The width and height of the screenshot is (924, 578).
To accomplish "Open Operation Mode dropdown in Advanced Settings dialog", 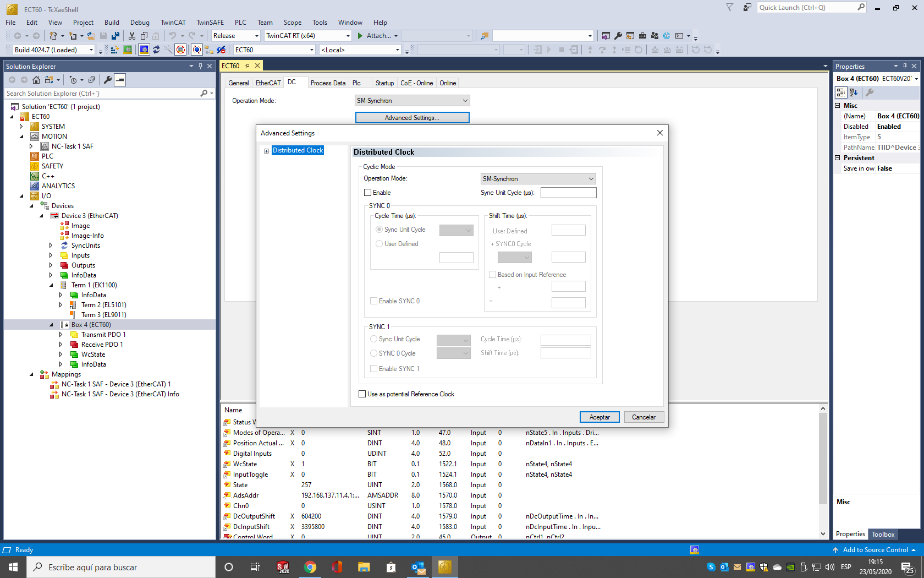I will coord(538,179).
